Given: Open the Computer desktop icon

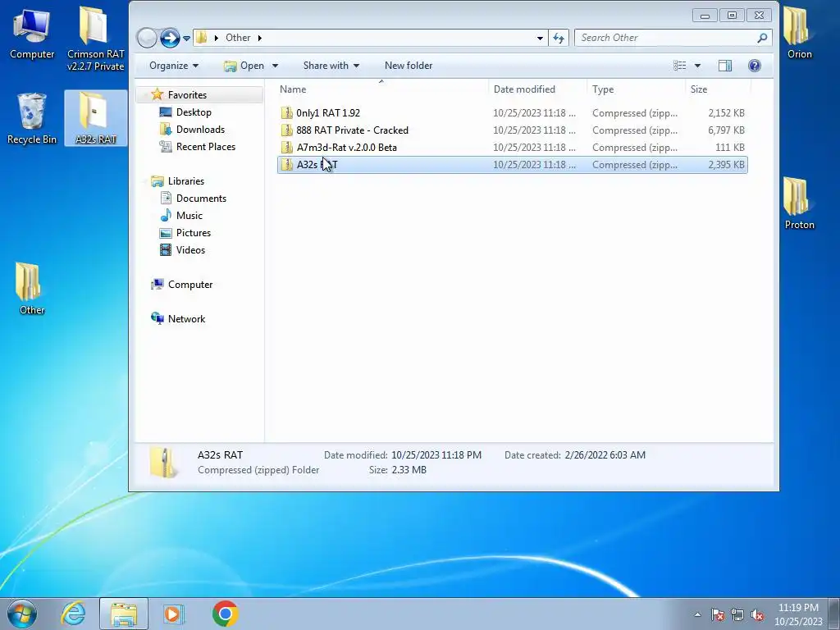Looking at the screenshot, I should pyautogui.click(x=32, y=34).
